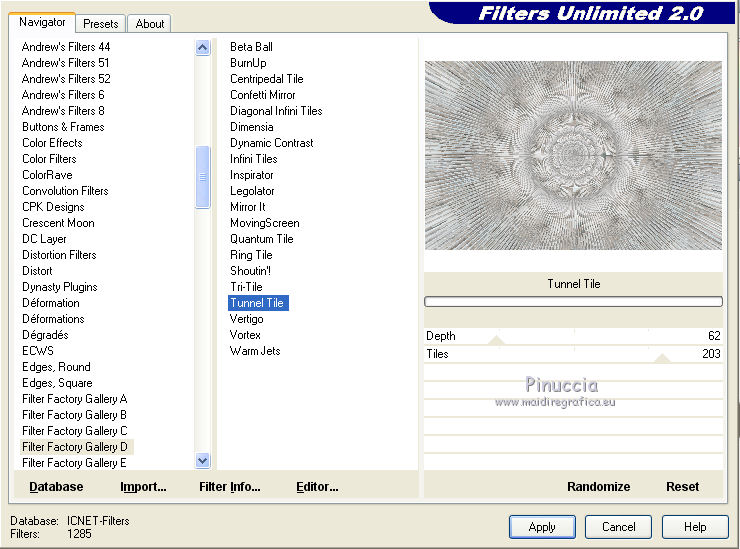Launch the Editor... option
Screen dimensions: 740x549
tap(317, 487)
